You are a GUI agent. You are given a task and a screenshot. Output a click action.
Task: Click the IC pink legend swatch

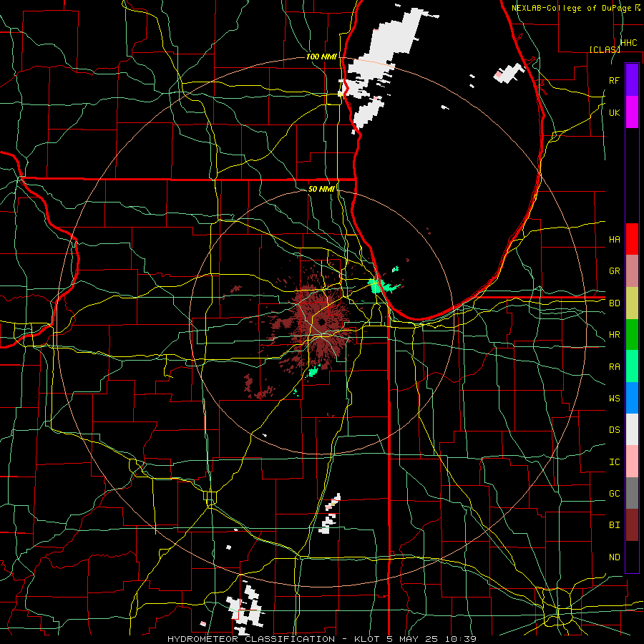(x=632, y=462)
